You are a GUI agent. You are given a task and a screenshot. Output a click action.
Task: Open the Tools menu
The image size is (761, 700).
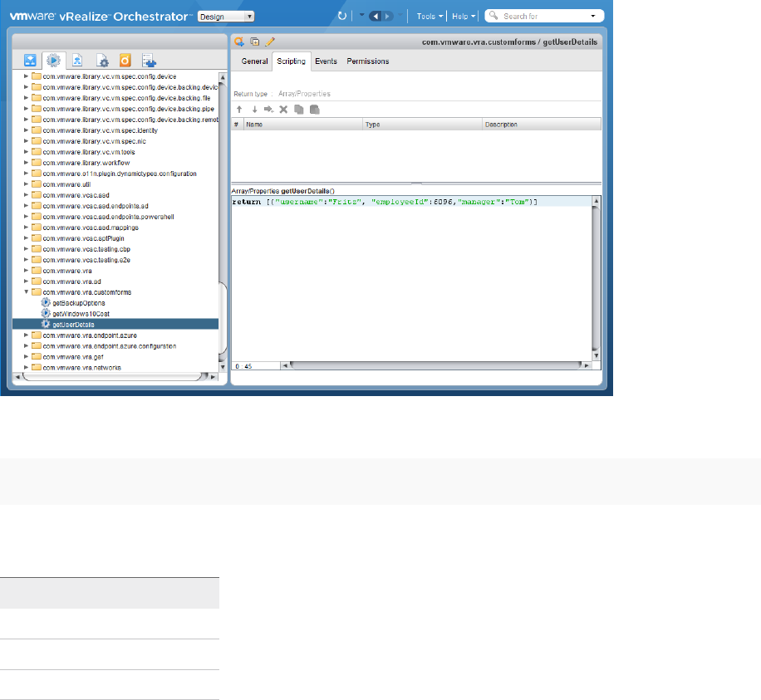[x=430, y=16]
